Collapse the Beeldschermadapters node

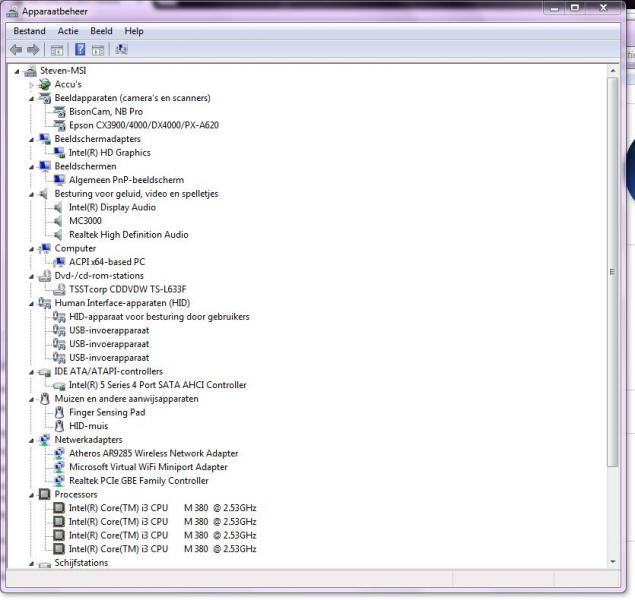[x=31, y=140]
